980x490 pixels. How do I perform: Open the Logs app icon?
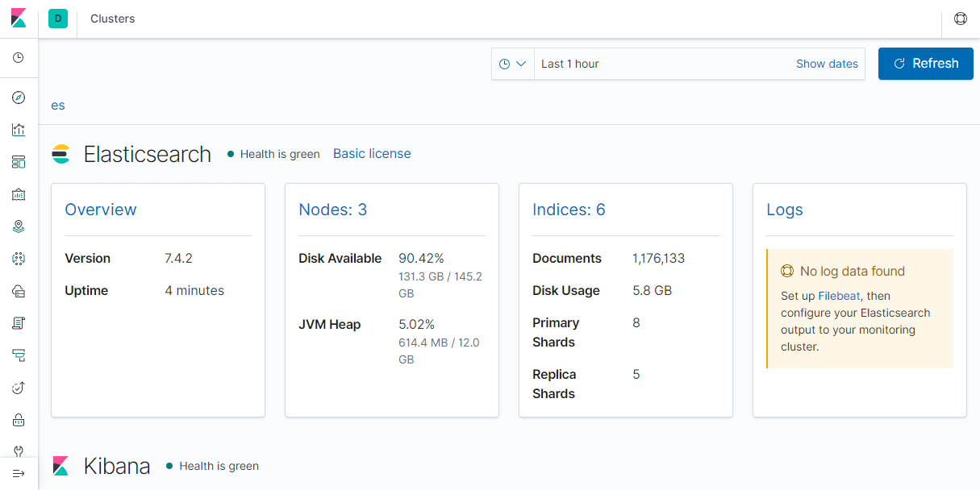[x=19, y=323]
